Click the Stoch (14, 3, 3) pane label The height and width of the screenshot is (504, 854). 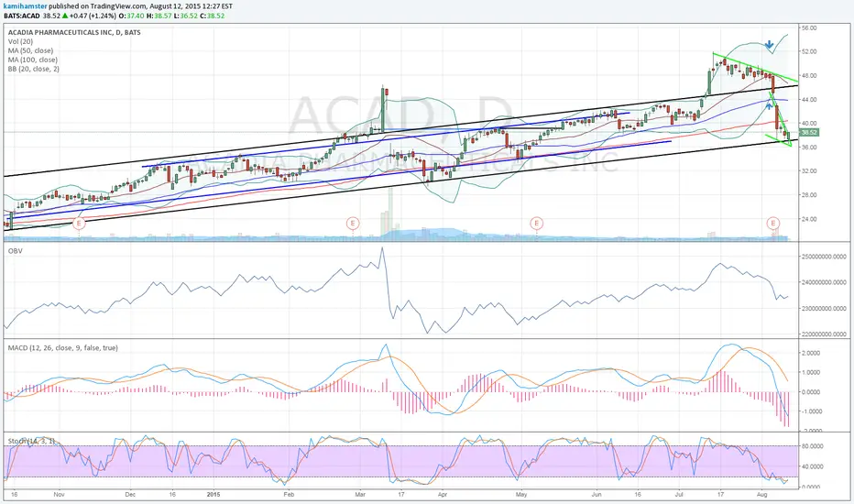pyautogui.click(x=31, y=440)
